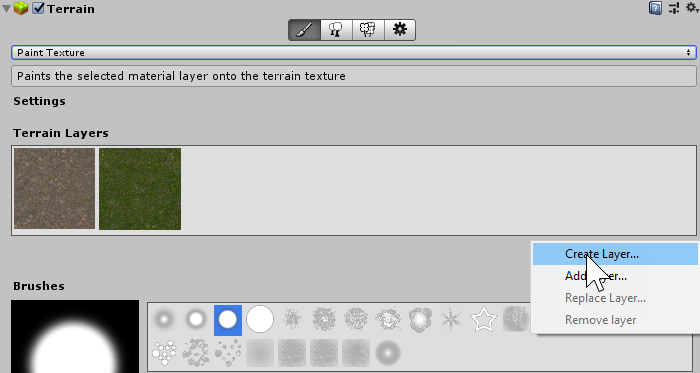Image resolution: width=700 pixels, height=373 pixels.
Task: Pick the cloud-shaped blob brush
Action: pyautogui.click(x=420, y=319)
